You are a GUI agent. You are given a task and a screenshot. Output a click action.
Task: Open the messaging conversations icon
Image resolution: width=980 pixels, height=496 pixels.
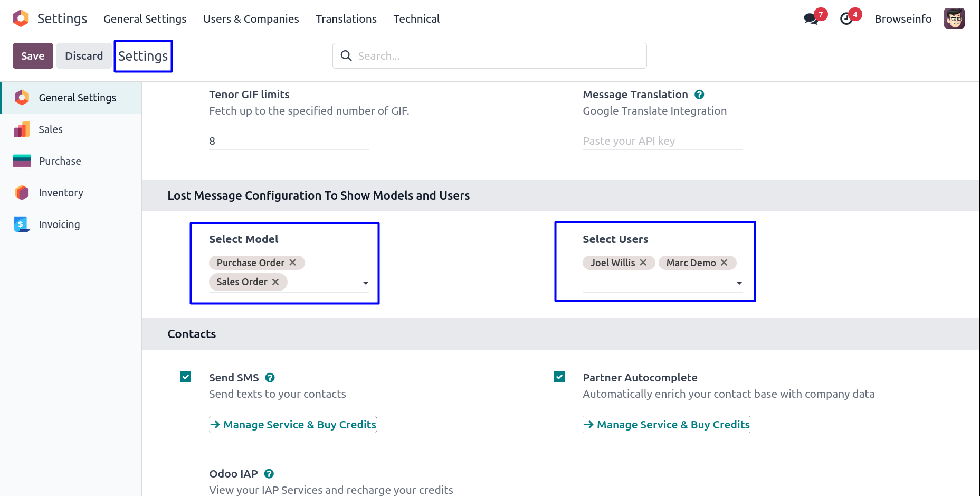[x=811, y=19]
